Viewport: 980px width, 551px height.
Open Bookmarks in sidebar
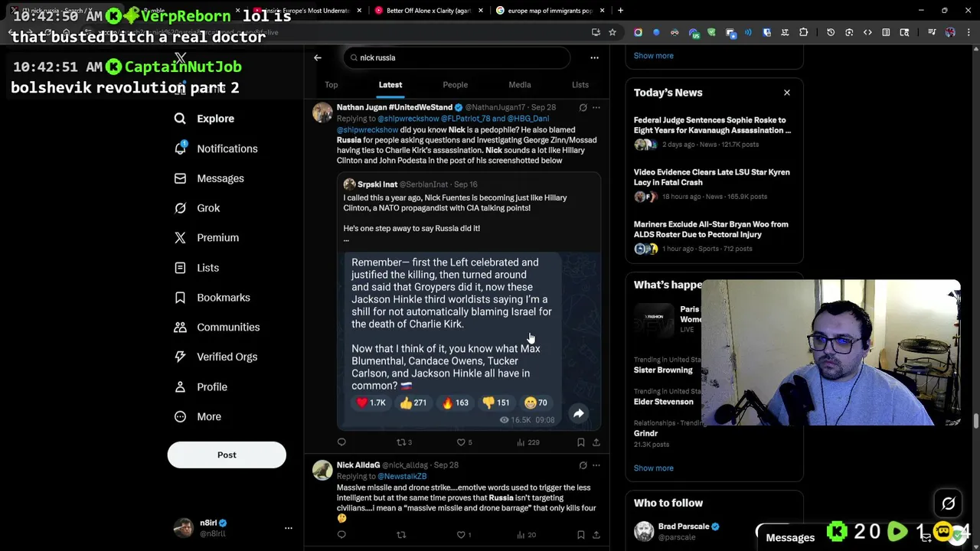coord(212,298)
